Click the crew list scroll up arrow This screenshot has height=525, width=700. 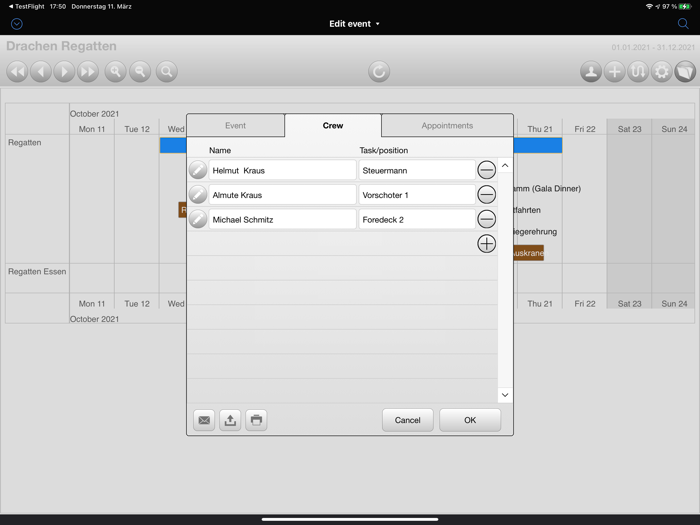(505, 166)
